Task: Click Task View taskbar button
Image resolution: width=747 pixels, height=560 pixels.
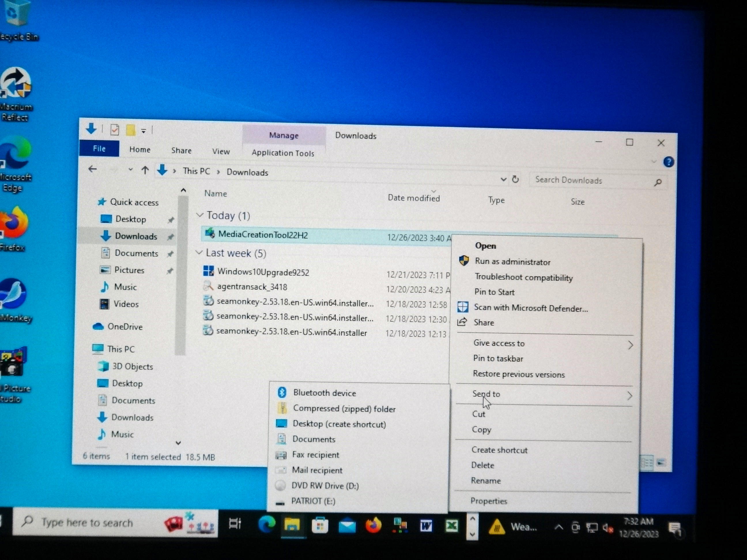Action: tap(235, 523)
